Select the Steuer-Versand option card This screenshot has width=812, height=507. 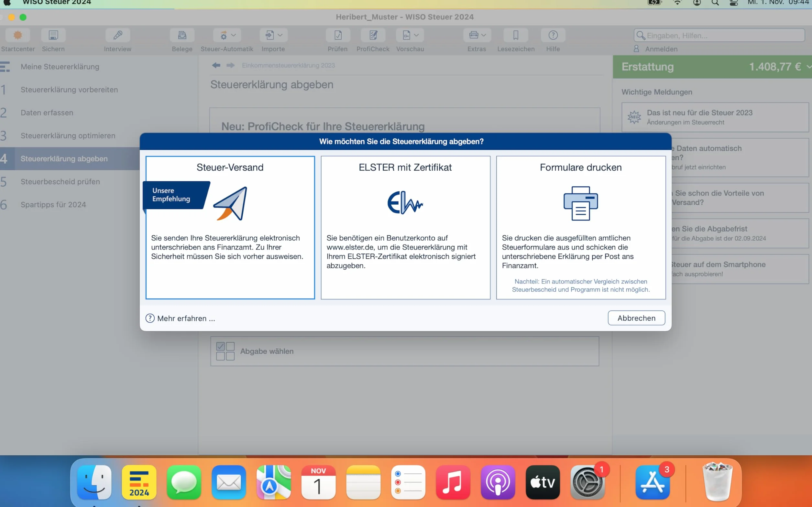click(230, 227)
